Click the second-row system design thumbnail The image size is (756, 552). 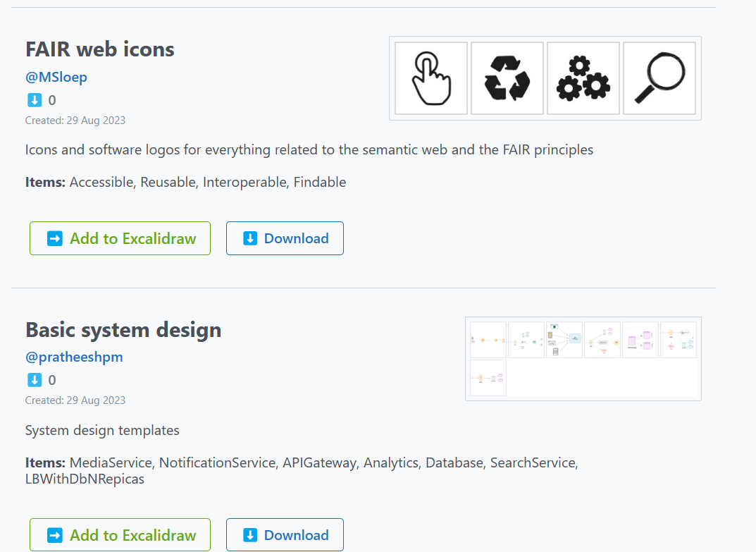coord(488,378)
